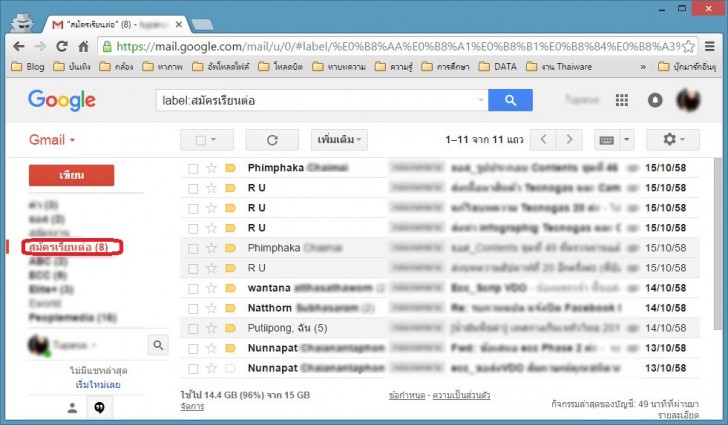Go to older messages with right chevron
This screenshot has width=728, height=425.
pyautogui.click(x=569, y=140)
